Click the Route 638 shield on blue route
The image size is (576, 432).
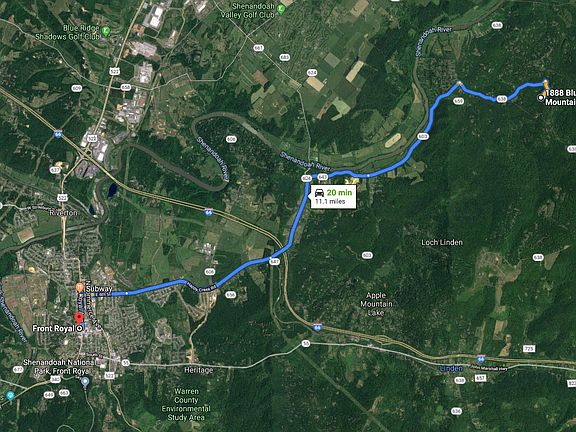tap(501, 99)
